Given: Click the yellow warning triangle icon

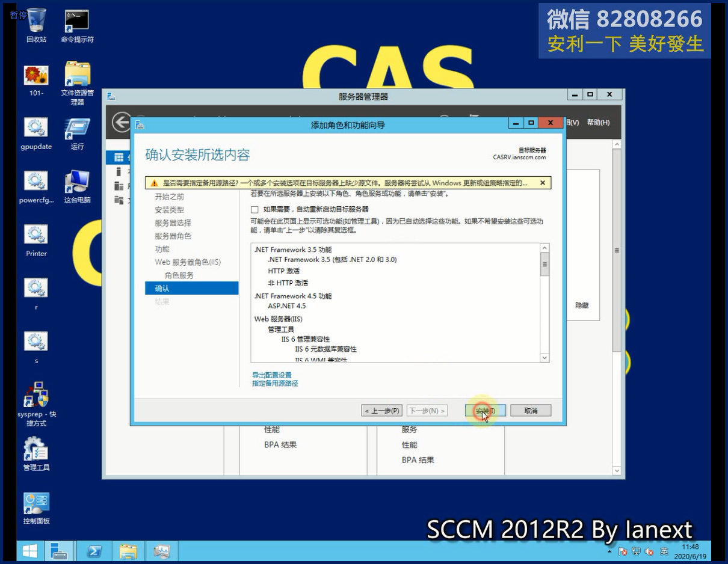Looking at the screenshot, I should [155, 183].
